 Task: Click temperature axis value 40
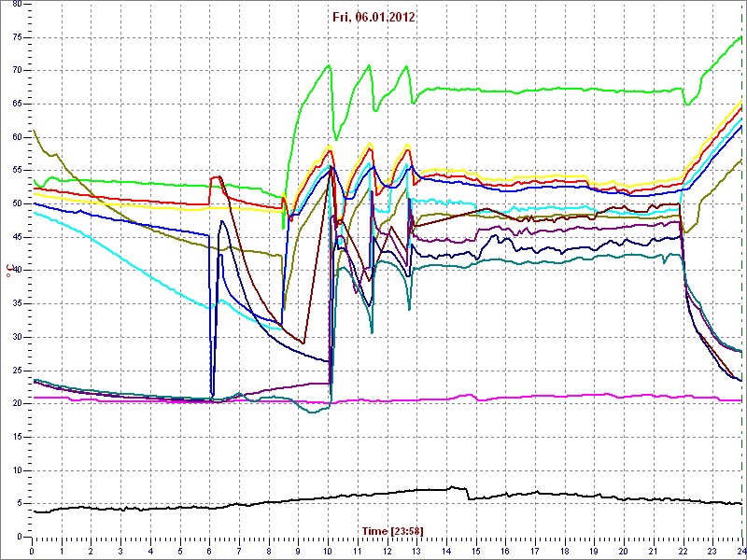pyautogui.click(x=17, y=271)
